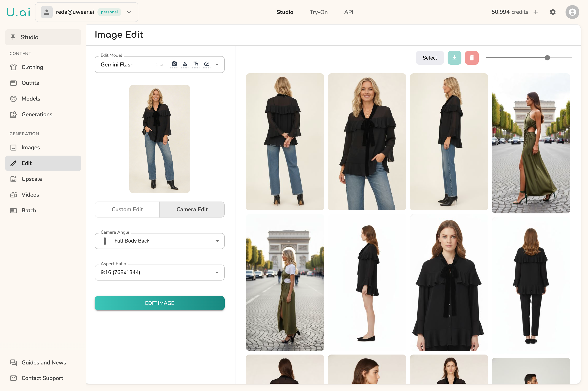Image resolution: width=588 pixels, height=391 pixels.
Task: Open Contact Support link
Action: point(42,378)
